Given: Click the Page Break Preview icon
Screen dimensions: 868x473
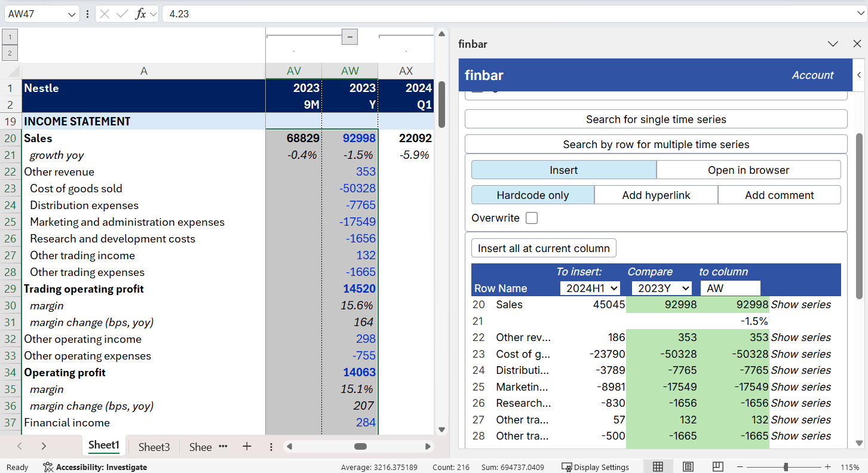Looking at the screenshot, I should [x=717, y=466].
